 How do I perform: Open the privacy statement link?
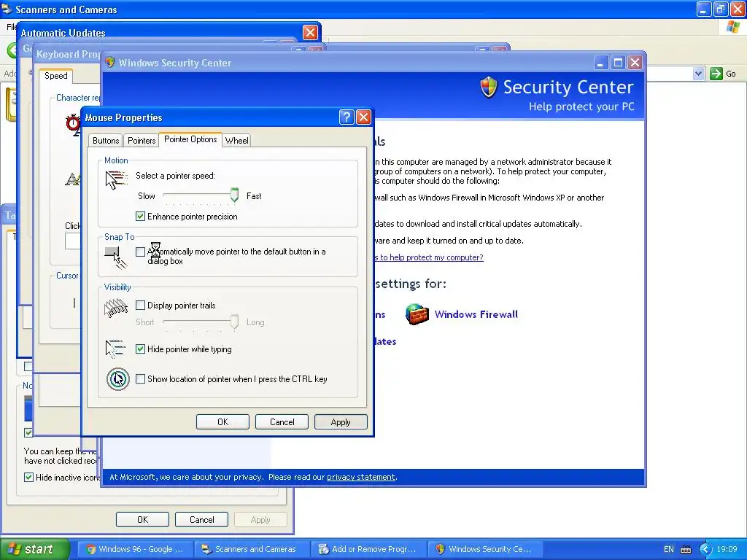click(x=360, y=477)
